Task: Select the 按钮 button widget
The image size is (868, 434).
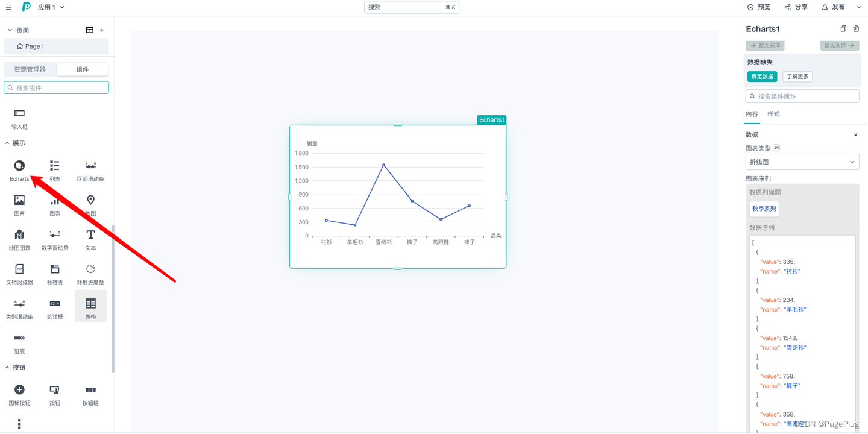Action: click(55, 395)
